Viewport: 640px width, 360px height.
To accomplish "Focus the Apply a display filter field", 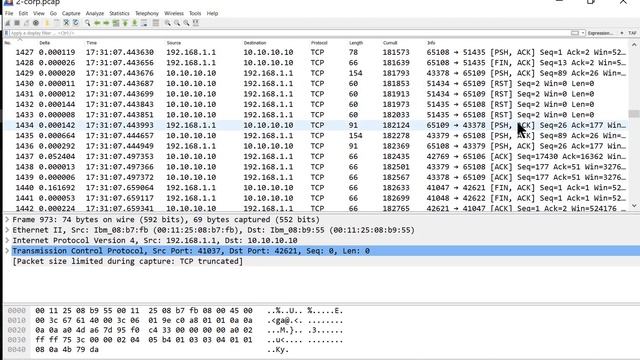I will 290,33.
